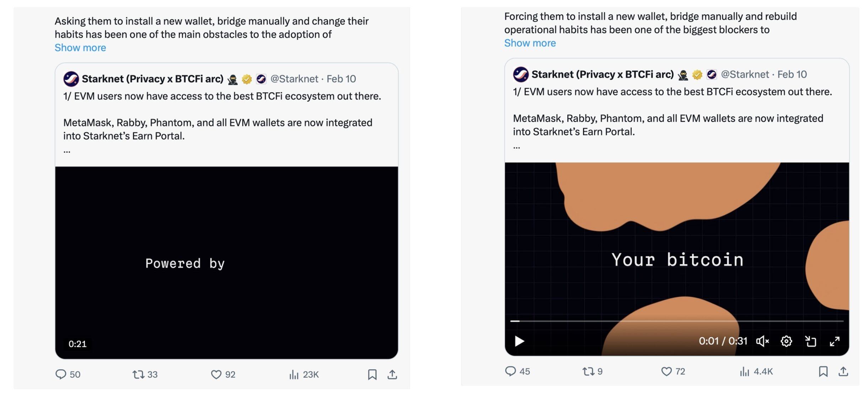This screenshot has height=398, width=868.
Task: Click the Starknet profile avatar
Action: click(71, 79)
